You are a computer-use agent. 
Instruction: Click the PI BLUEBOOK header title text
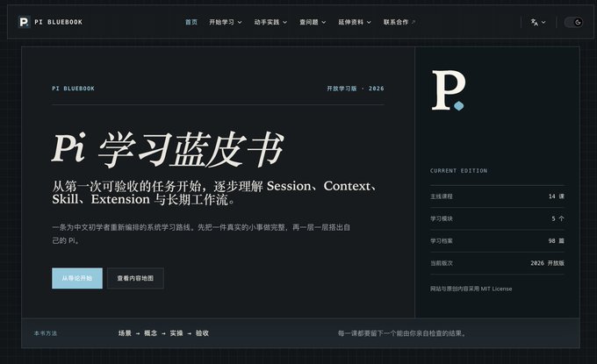(58, 22)
